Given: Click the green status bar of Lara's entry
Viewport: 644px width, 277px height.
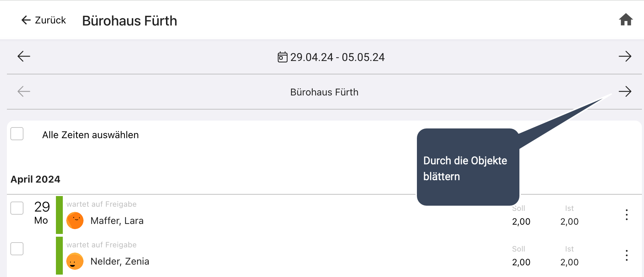Looking at the screenshot, I should pyautogui.click(x=59, y=215).
